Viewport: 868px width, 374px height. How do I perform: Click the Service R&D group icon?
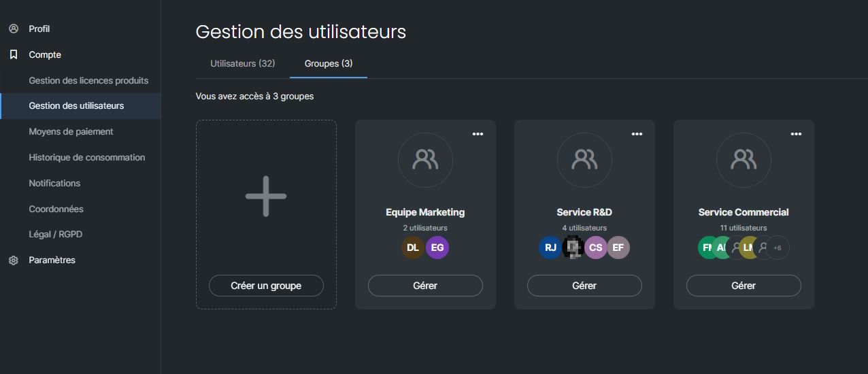(x=584, y=160)
